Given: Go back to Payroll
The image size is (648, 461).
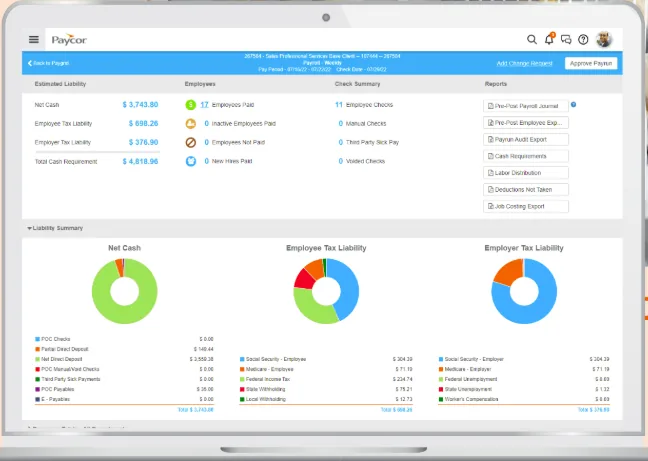Looking at the screenshot, I should click(48, 63).
